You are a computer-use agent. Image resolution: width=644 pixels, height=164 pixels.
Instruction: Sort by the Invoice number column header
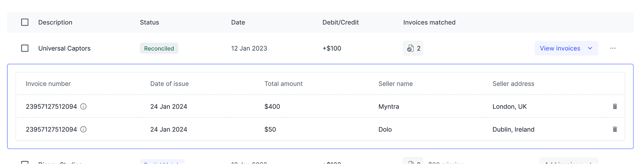point(48,84)
